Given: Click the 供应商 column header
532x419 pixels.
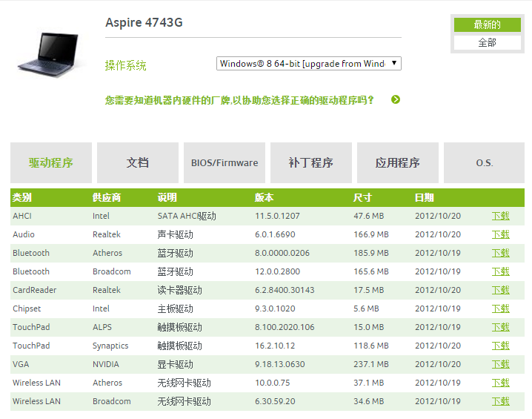Looking at the screenshot, I should (107, 197).
